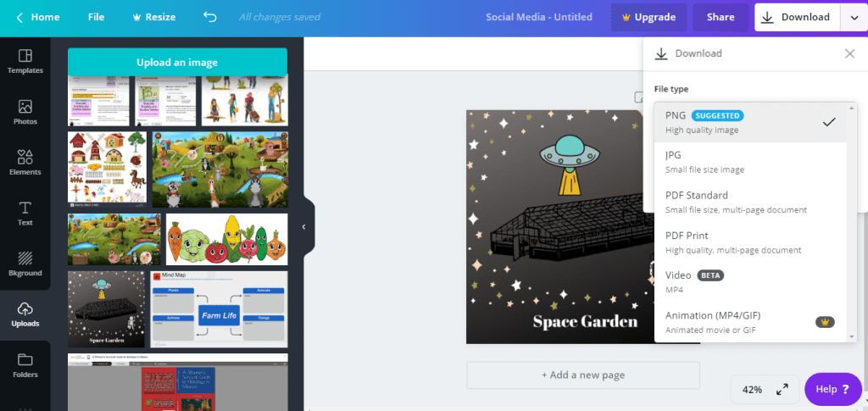The image size is (868, 411).
Task: Open the Resize menu
Action: coord(153,17)
